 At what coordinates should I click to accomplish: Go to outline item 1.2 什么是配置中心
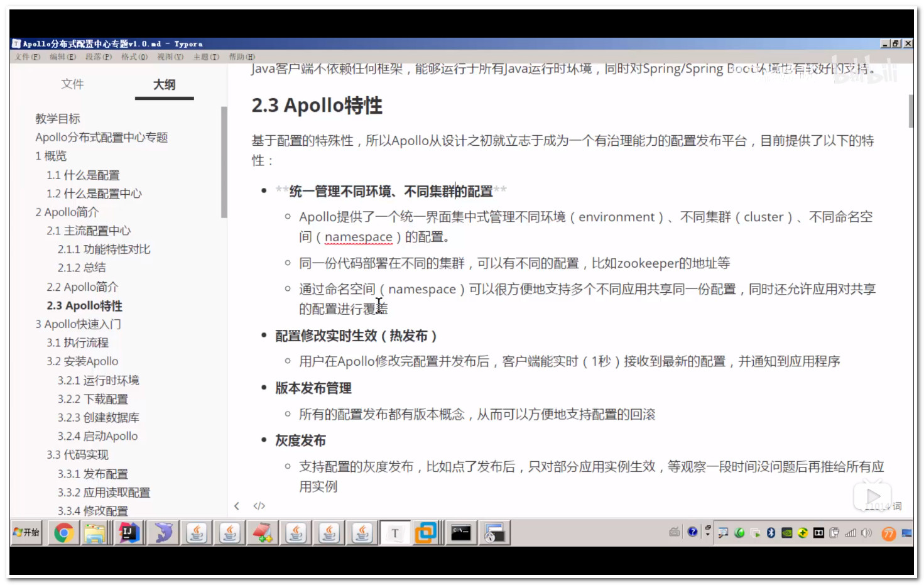click(94, 194)
